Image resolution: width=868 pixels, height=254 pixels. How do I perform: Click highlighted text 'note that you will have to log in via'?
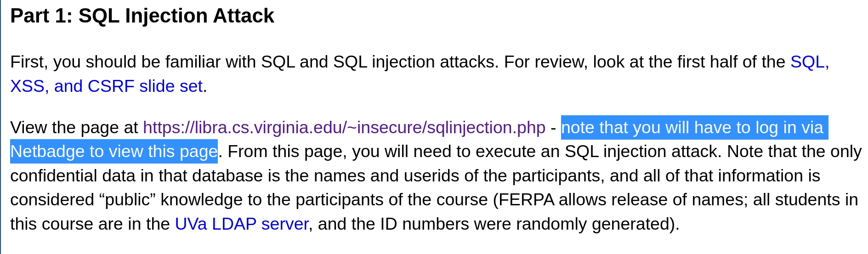pyautogui.click(x=694, y=128)
